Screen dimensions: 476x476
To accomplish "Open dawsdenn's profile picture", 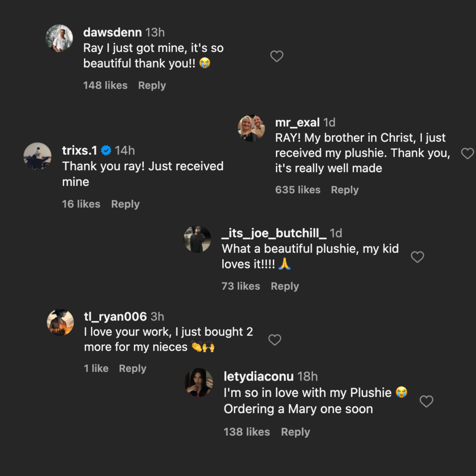I will (59, 38).
